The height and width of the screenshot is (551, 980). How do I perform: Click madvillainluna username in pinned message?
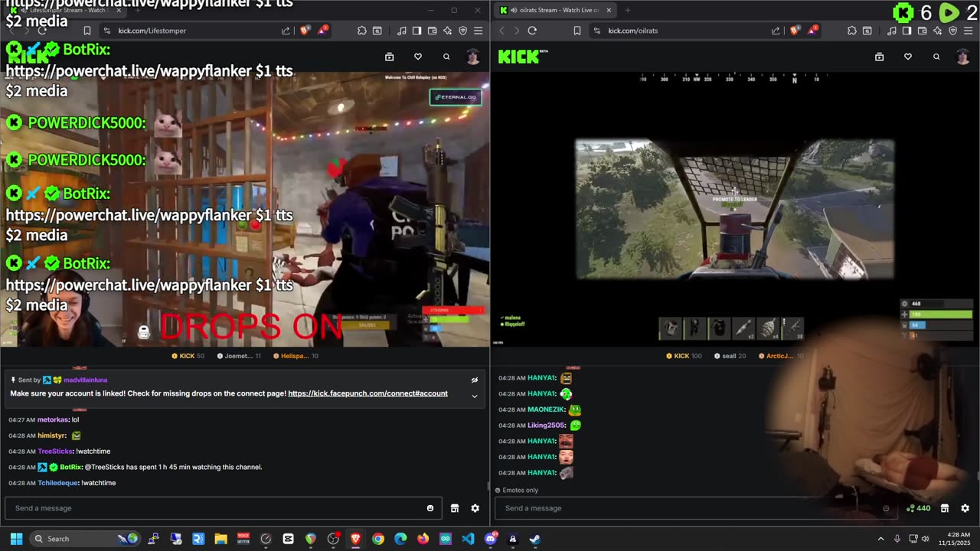coord(85,380)
